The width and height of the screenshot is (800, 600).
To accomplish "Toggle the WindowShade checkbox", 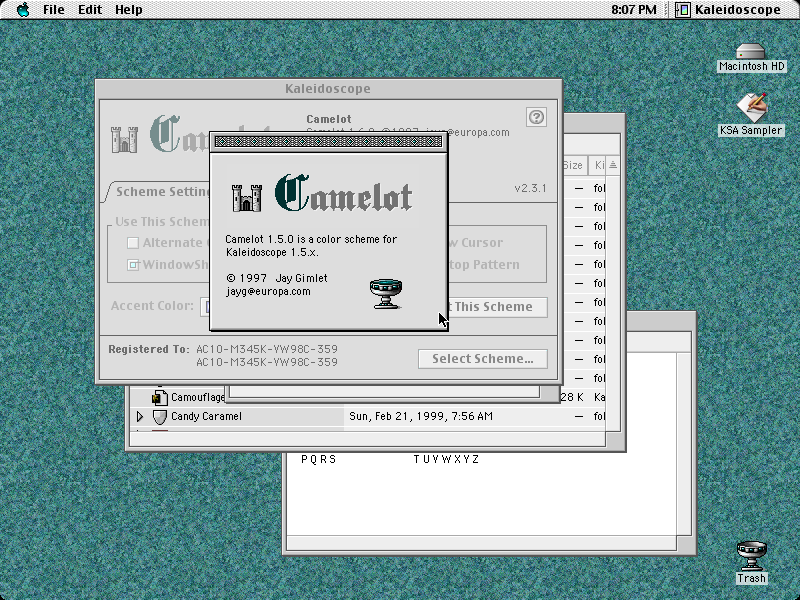I will pyautogui.click(x=133, y=265).
